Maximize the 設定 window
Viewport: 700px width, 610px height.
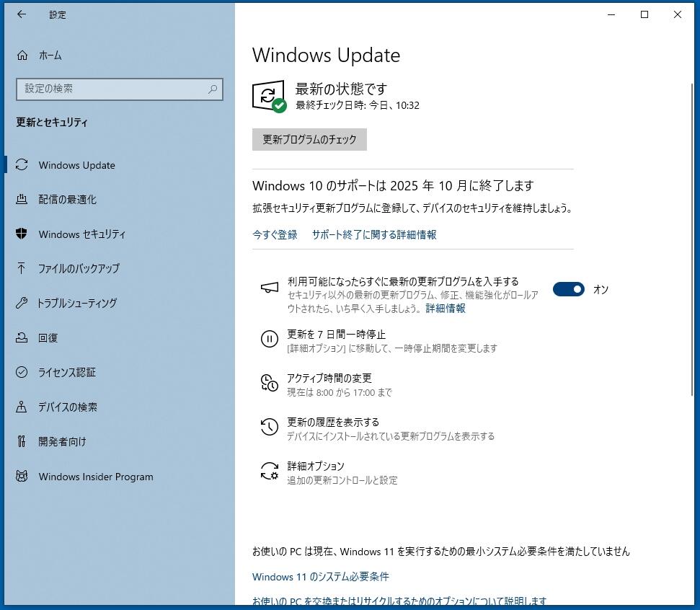click(644, 14)
